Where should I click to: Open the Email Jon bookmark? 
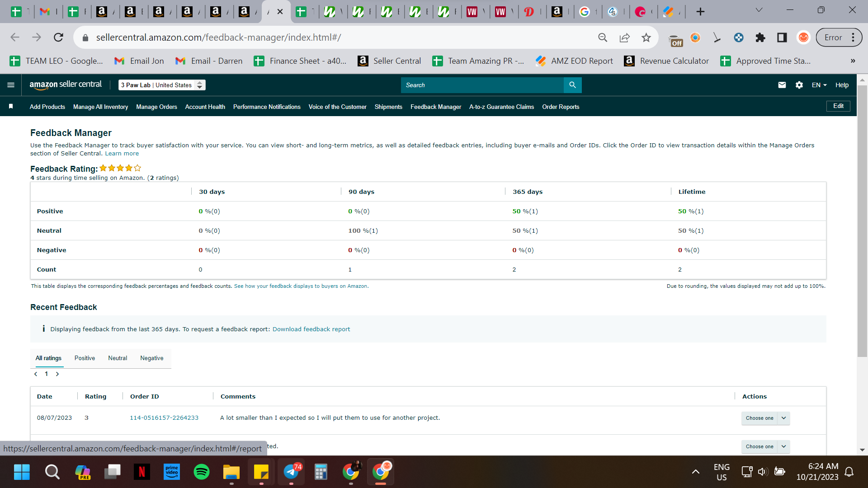pos(139,61)
